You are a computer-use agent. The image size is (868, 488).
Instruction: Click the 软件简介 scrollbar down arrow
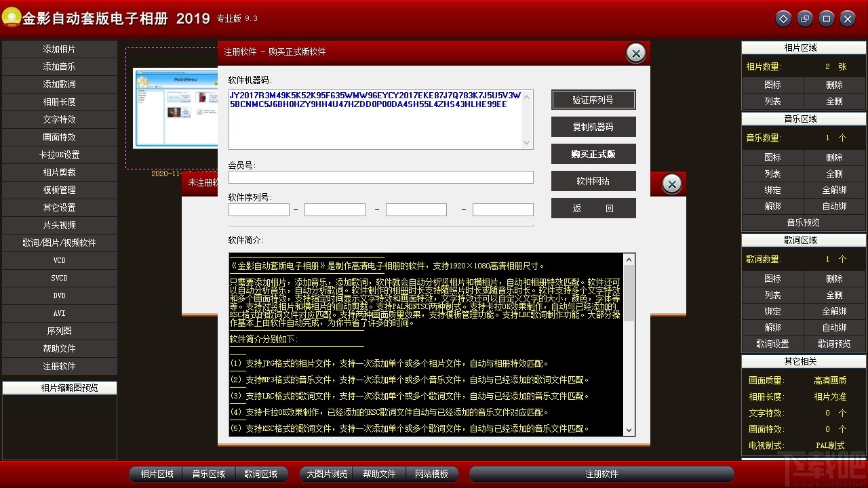629,430
